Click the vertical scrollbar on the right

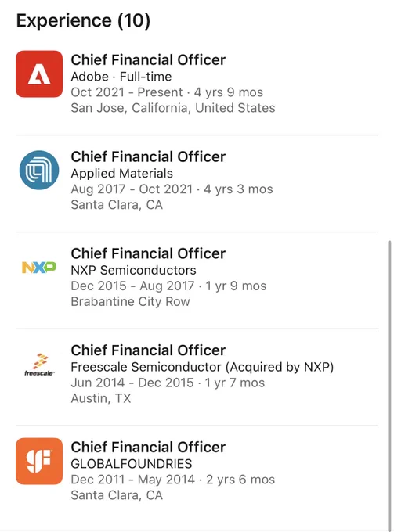[x=389, y=385]
